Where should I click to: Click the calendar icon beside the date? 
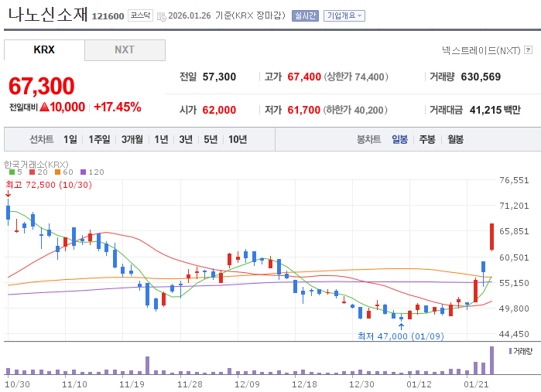click(x=161, y=16)
